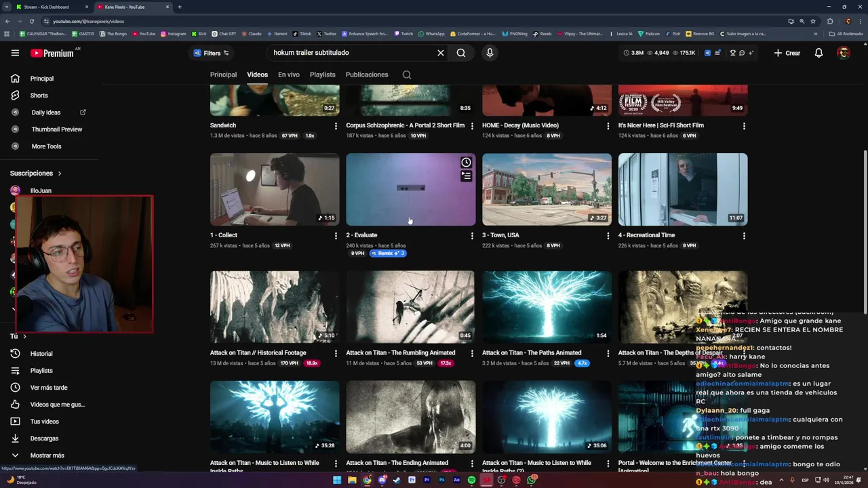Open the notifications bell
This screenshot has height=488, width=868.
tap(818, 53)
